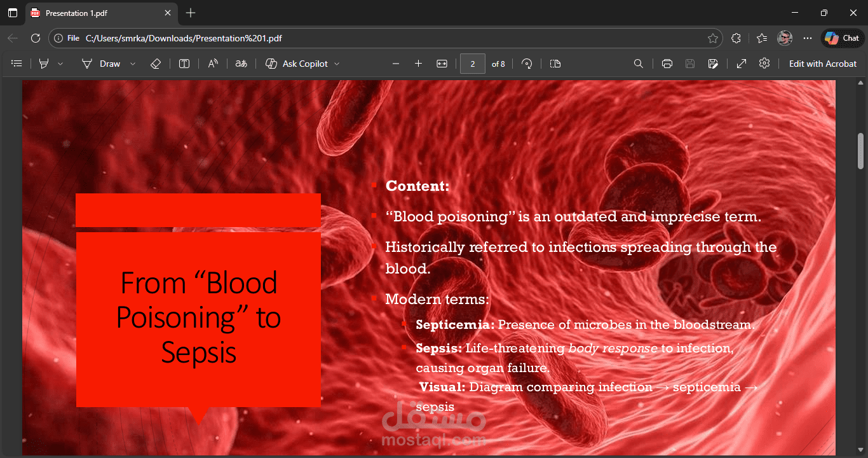Image resolution: width=868 pixels, height=458 pixels.
Task: Search within the PDF
Action: coord(639,64)
